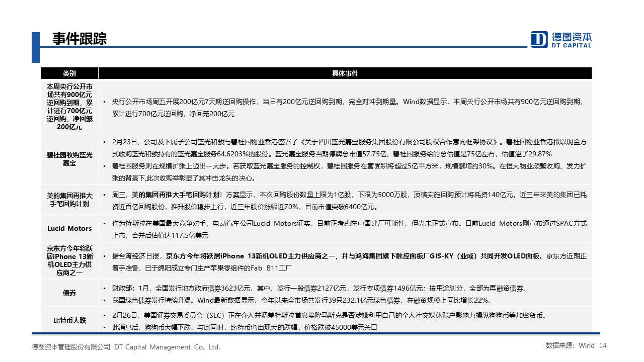Click the footer text 德图资本管理股份有限公司

71,347
